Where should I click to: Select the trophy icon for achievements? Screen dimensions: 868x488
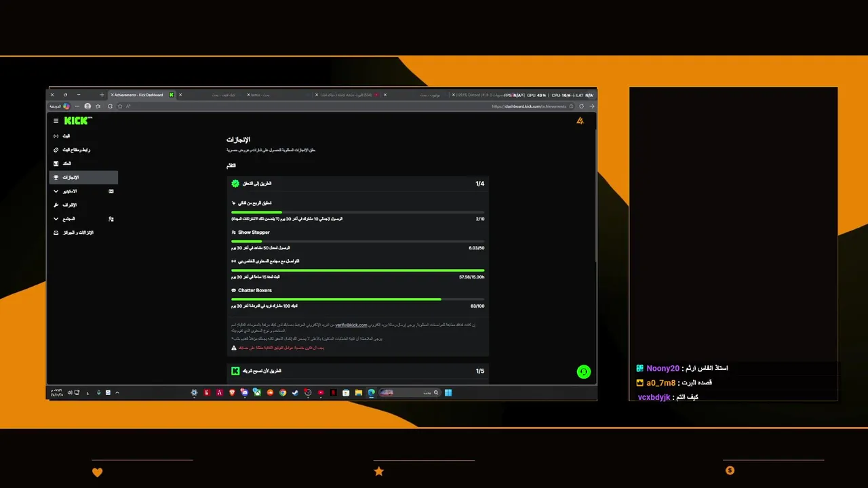coord(56,178)
